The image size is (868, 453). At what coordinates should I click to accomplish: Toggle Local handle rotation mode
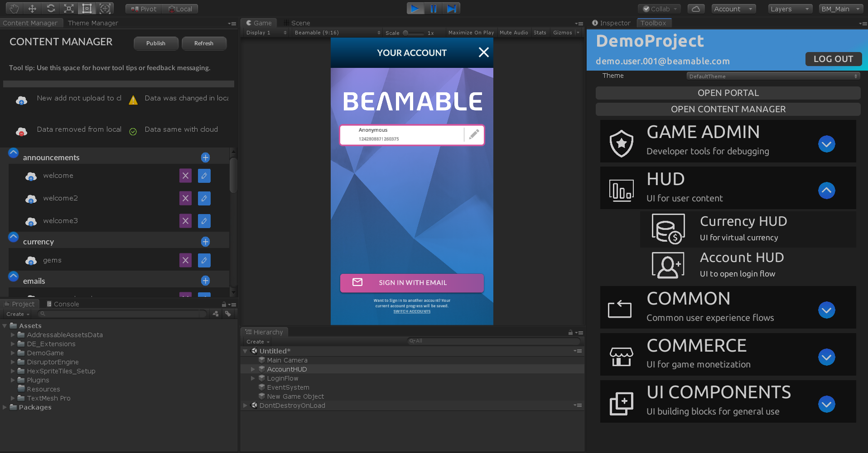[x=180, y=9]
